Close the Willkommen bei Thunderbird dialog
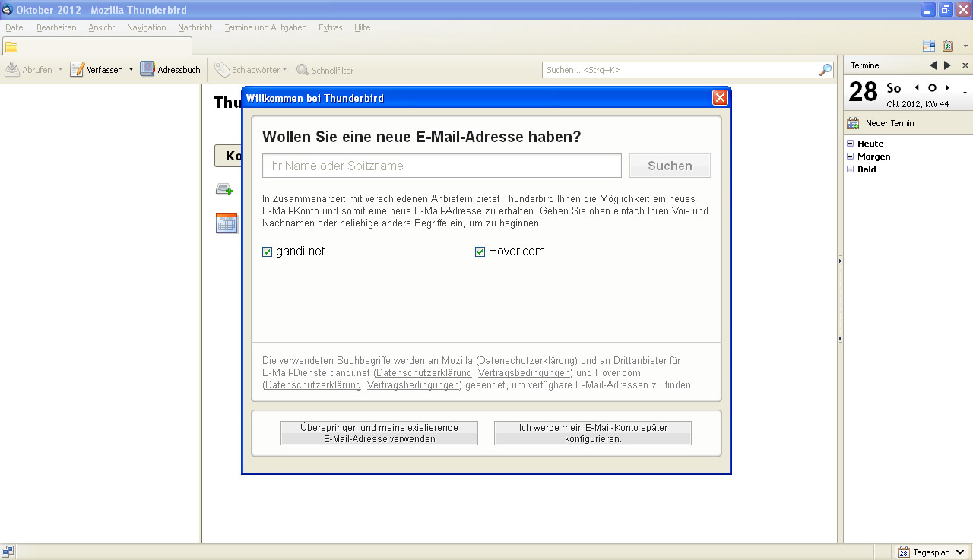This screenshot has width=973, height=560. [x=720, y=97]
